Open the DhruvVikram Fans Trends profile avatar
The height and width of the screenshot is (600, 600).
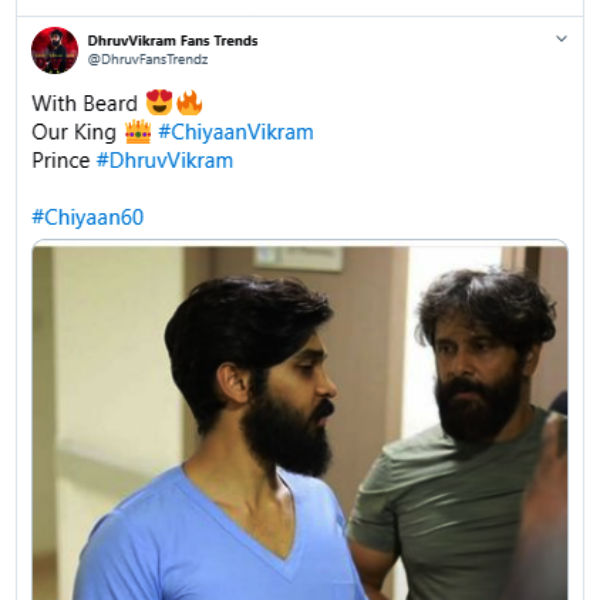coord(55,50)
